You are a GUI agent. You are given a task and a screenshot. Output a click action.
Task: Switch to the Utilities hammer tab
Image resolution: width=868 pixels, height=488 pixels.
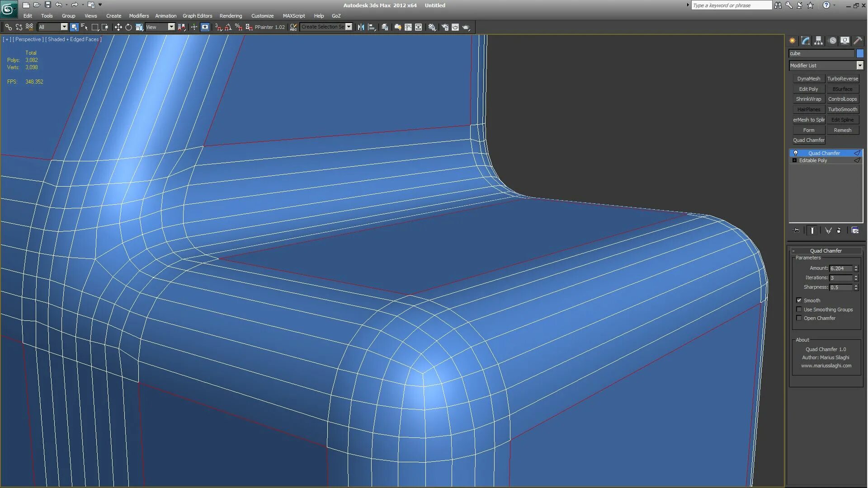(x=858, y=41)
